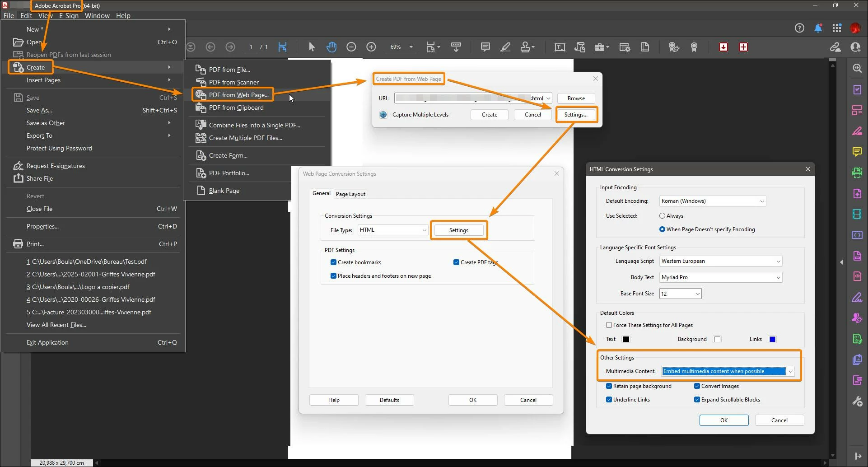Click the Share File icon in File menu
868x467 pixels.
(18, 178)
